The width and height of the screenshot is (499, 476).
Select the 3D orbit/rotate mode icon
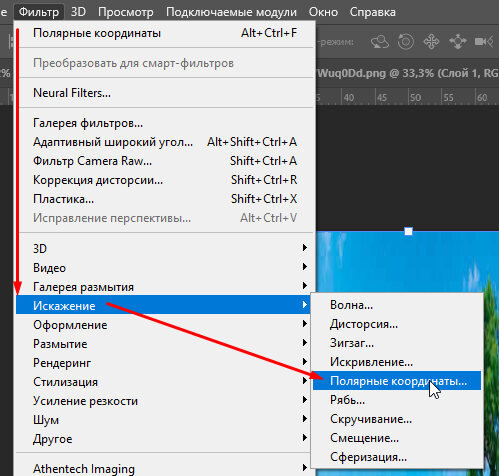coord(380,42)
